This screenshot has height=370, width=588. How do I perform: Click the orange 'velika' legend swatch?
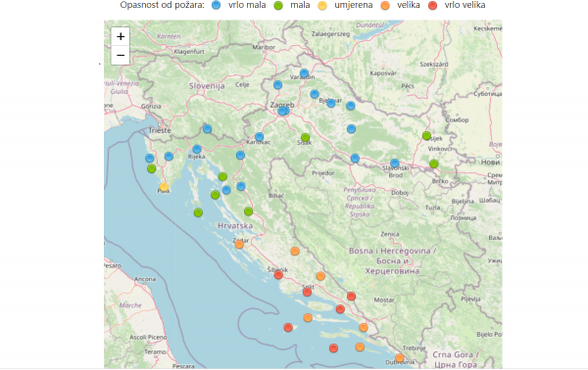coord(385,5)
